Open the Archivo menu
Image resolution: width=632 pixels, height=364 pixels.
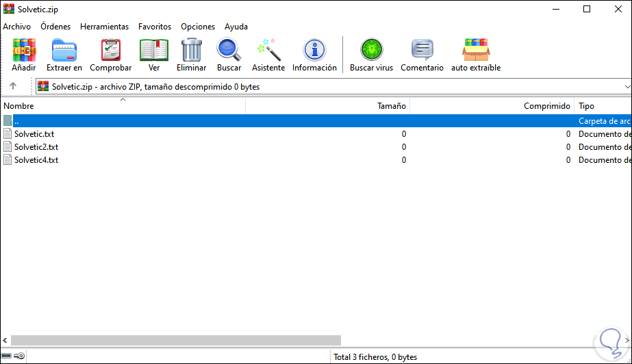[x=17, y=27]
